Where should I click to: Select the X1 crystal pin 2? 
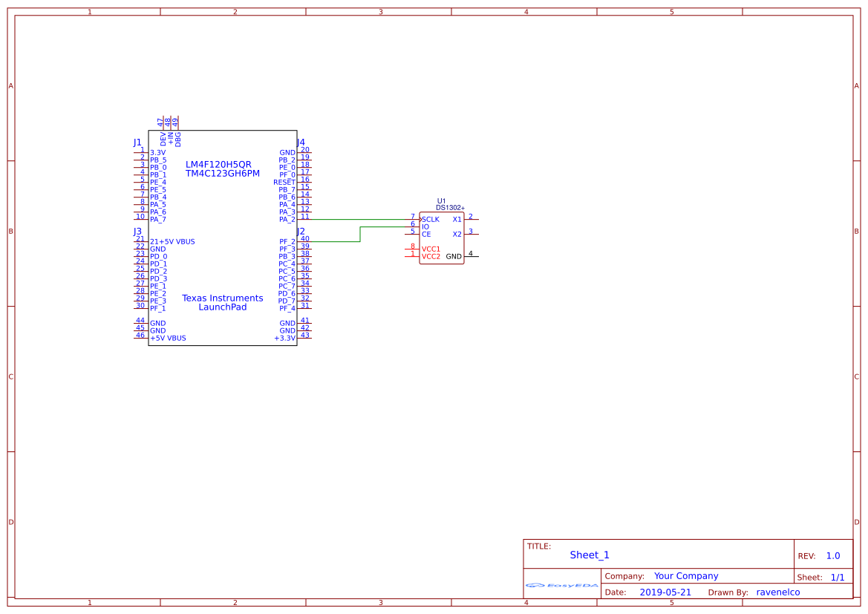(471, 219)
